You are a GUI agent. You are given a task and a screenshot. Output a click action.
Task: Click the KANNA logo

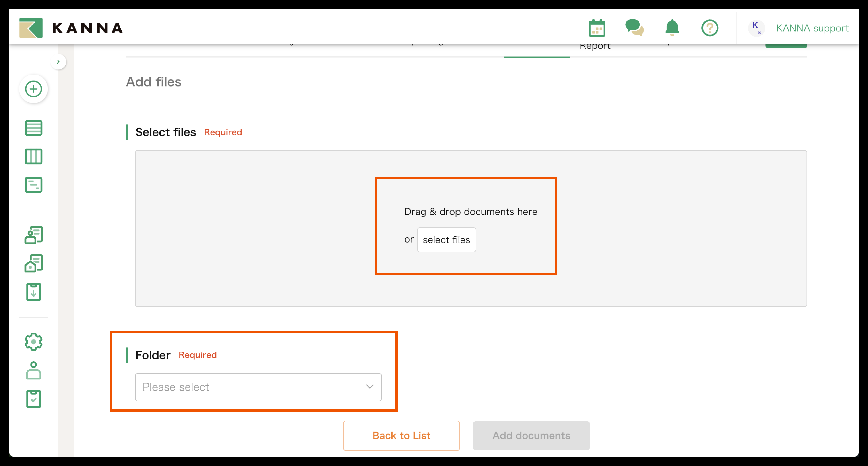tap(71, 28)
